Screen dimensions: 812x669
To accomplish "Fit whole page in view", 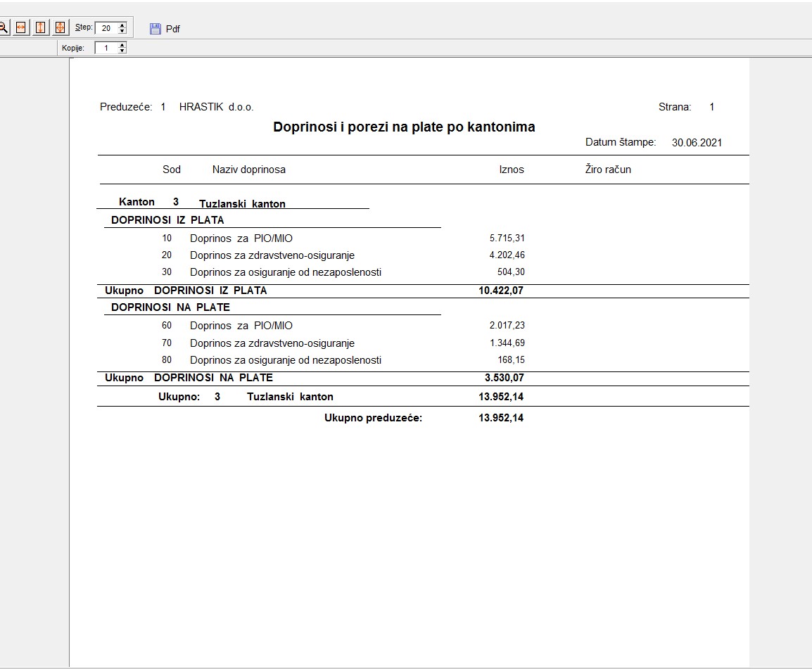I will (x=60, y=27).
